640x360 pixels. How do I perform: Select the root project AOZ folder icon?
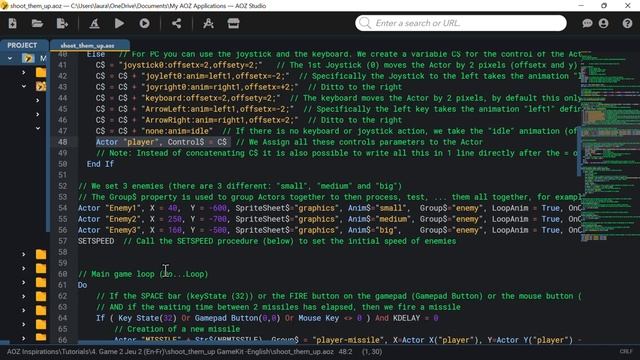(28, 58)
